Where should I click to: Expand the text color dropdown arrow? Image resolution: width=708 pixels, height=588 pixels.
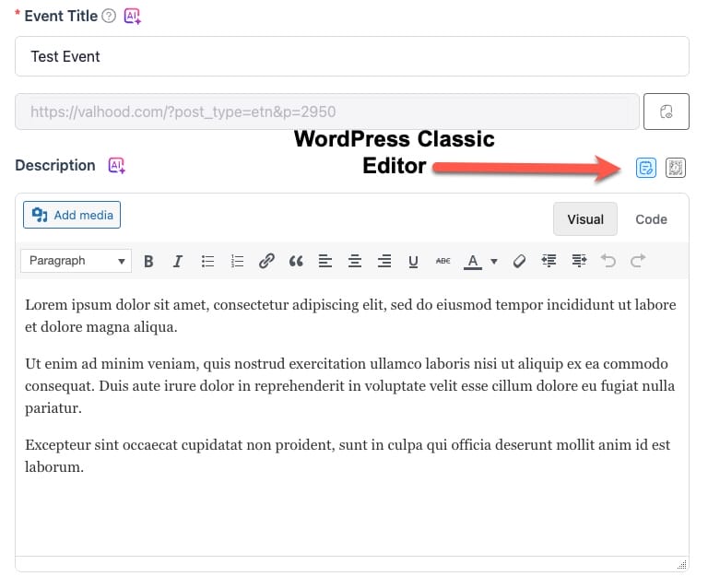[494, 261]
